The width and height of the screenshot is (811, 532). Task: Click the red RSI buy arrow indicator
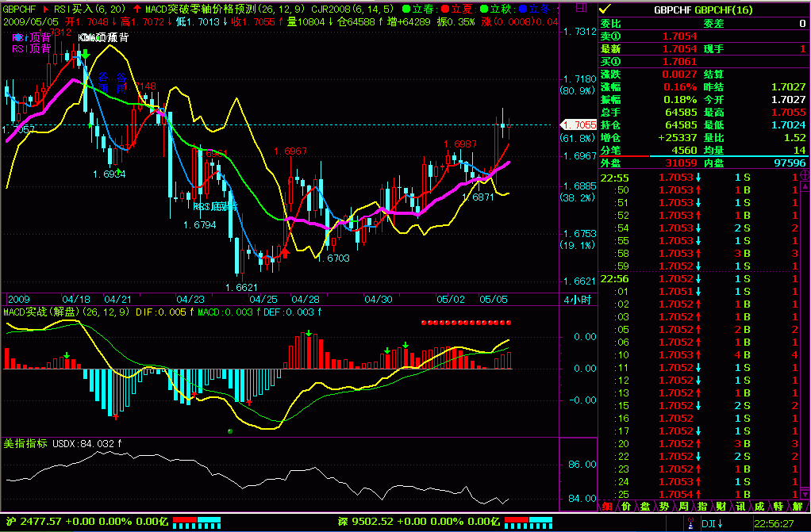[46, 10]
